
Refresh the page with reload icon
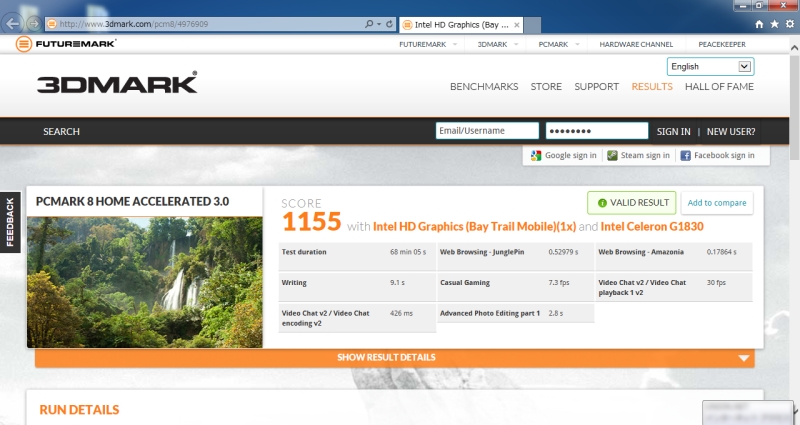point(389,24)
